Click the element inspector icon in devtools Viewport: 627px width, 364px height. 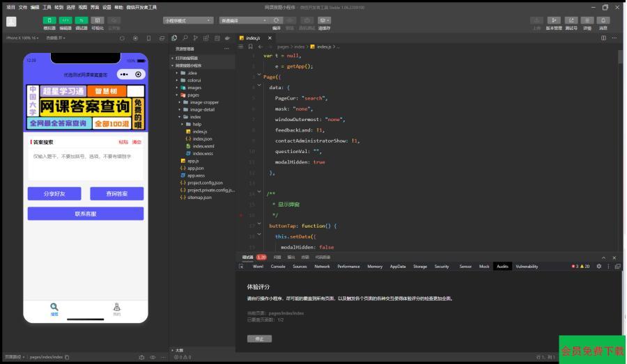pos(241,267)
